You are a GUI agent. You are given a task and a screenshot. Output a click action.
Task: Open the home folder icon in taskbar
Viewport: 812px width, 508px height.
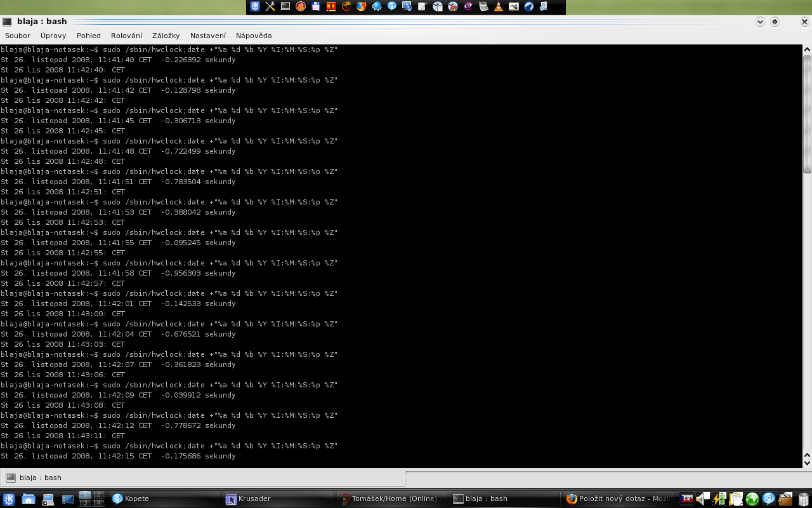pyautogui.click(x=29, y=499)
